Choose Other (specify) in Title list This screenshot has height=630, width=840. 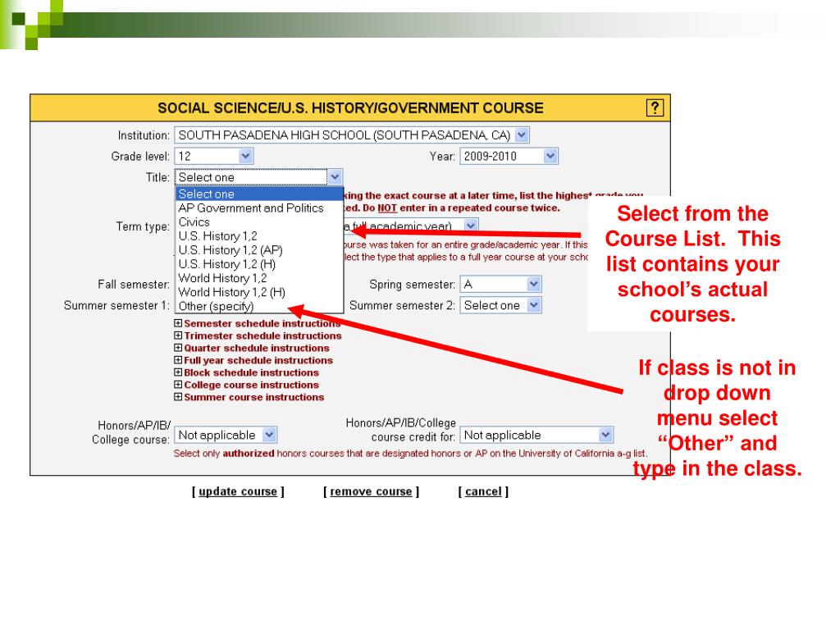coord(259,306)
